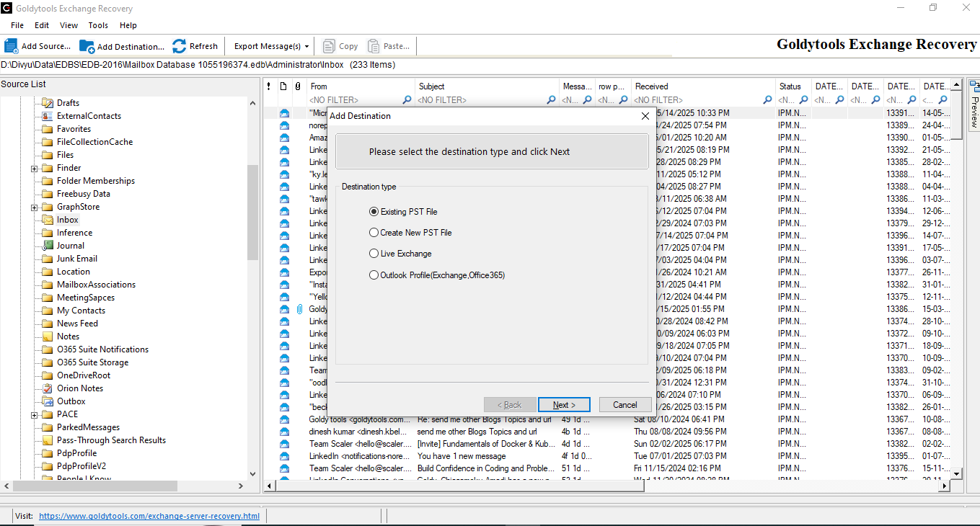
Task: Click the Subject column filter search icon
Action: tap(552, 100)
